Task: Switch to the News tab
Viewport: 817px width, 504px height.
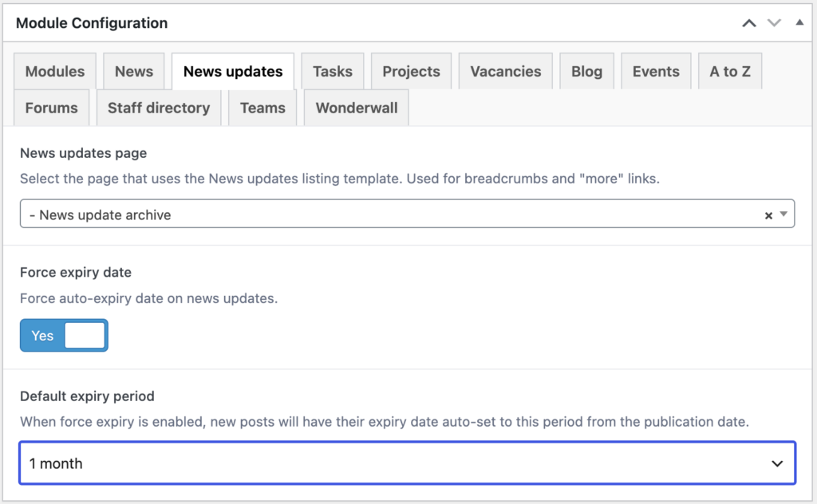Action: pyautogui.click(x=134, y=71)
